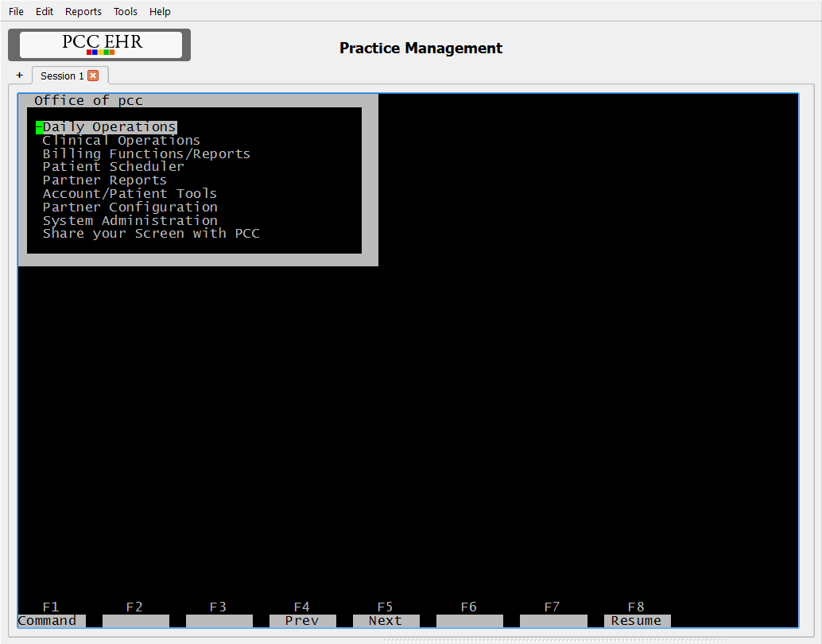
Task: Close Session 1 with red X icon
Action: coord(93,76)
